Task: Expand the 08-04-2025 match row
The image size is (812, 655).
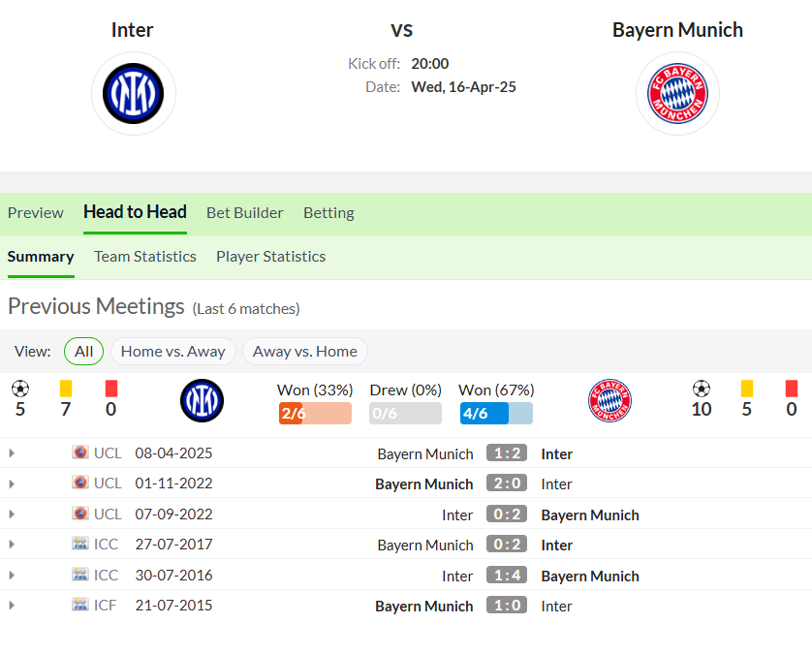Action: coord(12,453)
